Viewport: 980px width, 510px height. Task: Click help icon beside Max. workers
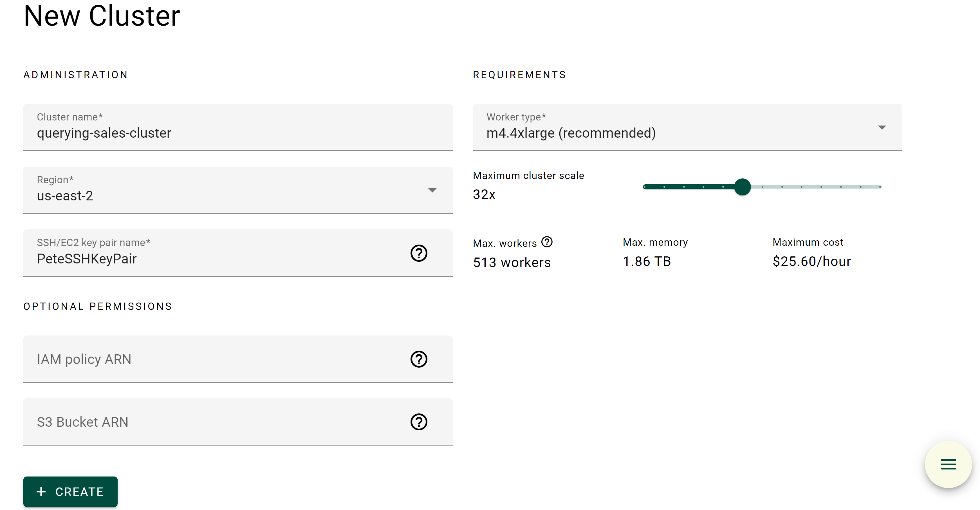[547, 242]
